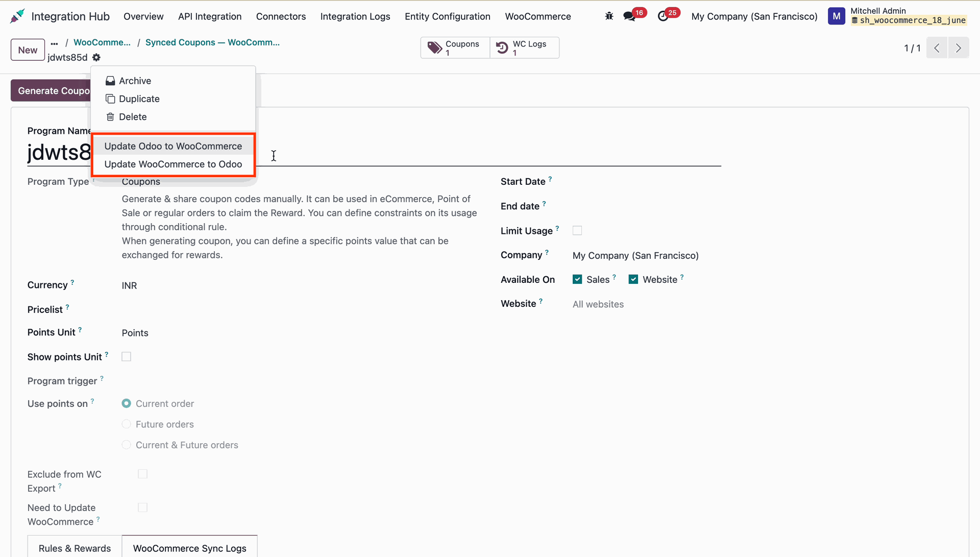The height and width of the screenshot is (557, 980).
Task: Switch to WooCommerce Sync Logs tab
Action: [x=189, y=548]
